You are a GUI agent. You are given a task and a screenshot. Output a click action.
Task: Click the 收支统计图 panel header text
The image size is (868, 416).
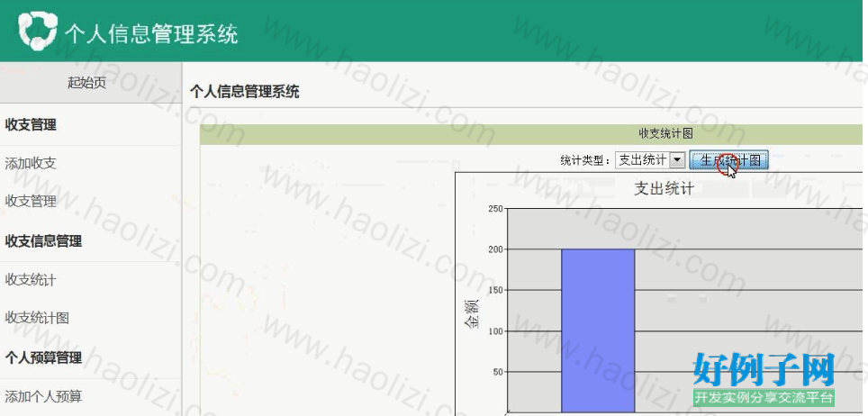pos(665,133)
